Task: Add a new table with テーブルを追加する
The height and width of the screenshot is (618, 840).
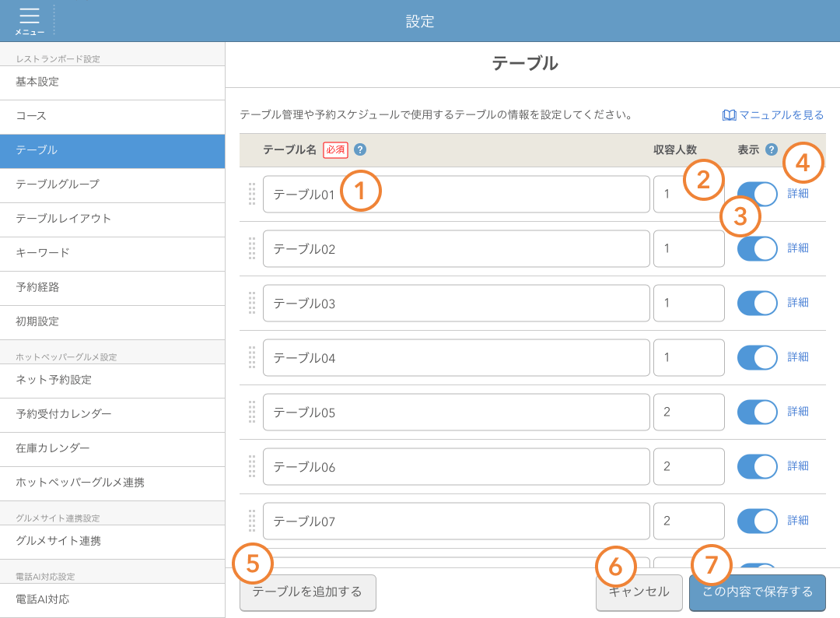Action: (307, 592)
